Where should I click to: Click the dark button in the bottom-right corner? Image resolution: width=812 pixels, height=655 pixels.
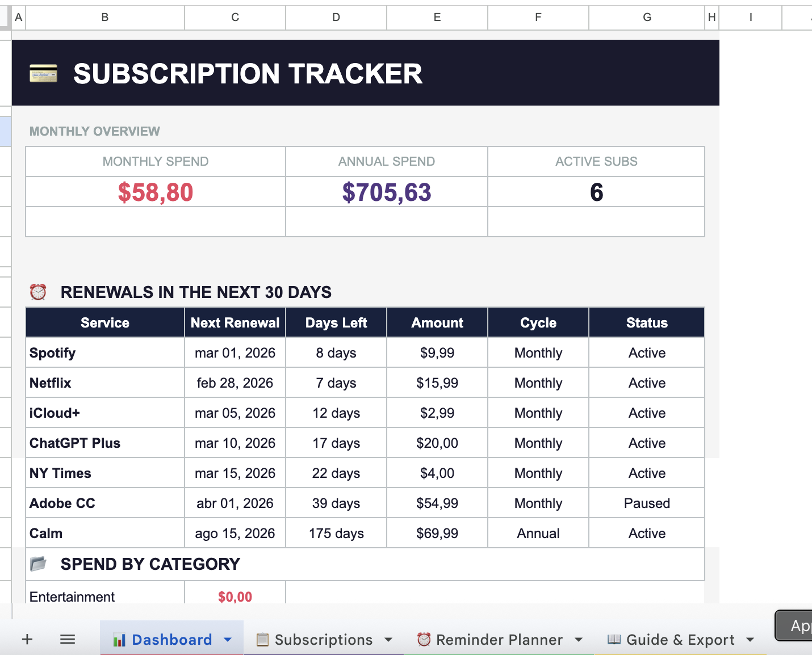tap(794, 625)
